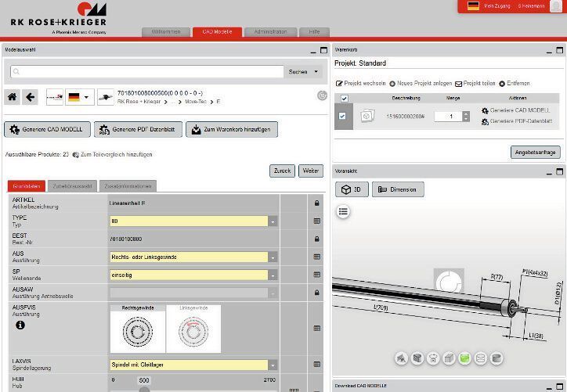Image resolution: width=567 pixels, height=392 pixels.
Task: Click the lock icon in the ARTIKEL row
Action: click(316, 203)
